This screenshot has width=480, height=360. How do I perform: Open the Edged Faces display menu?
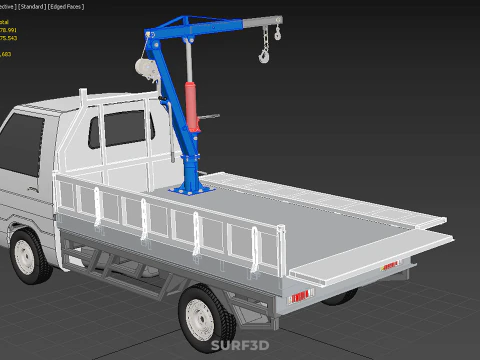66,7
